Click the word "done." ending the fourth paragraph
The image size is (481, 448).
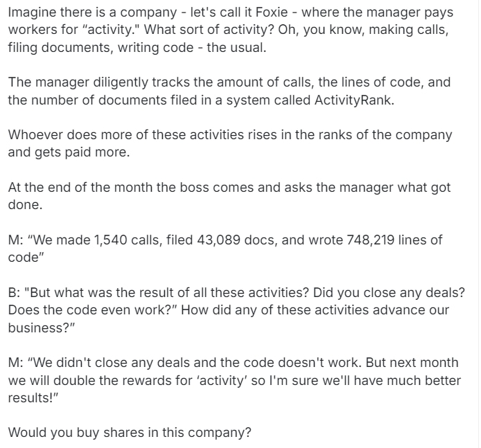25,205
